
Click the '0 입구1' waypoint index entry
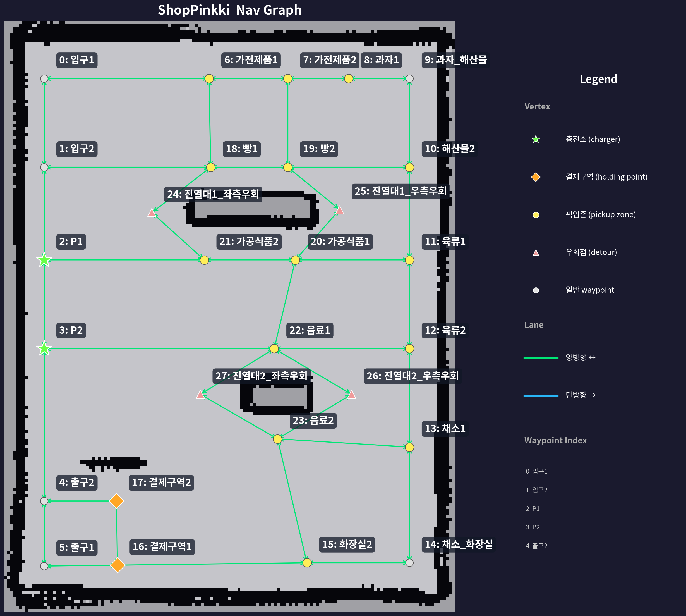tap(536, 471)
